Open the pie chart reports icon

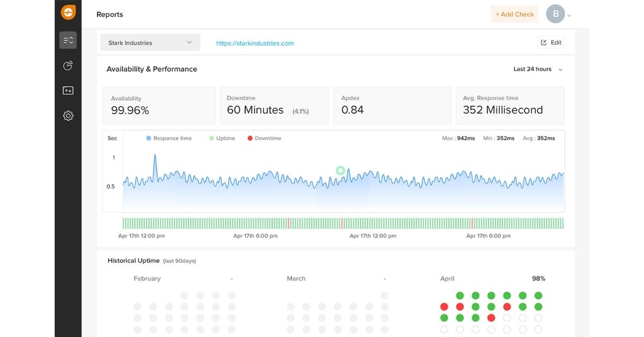point(68,65)
